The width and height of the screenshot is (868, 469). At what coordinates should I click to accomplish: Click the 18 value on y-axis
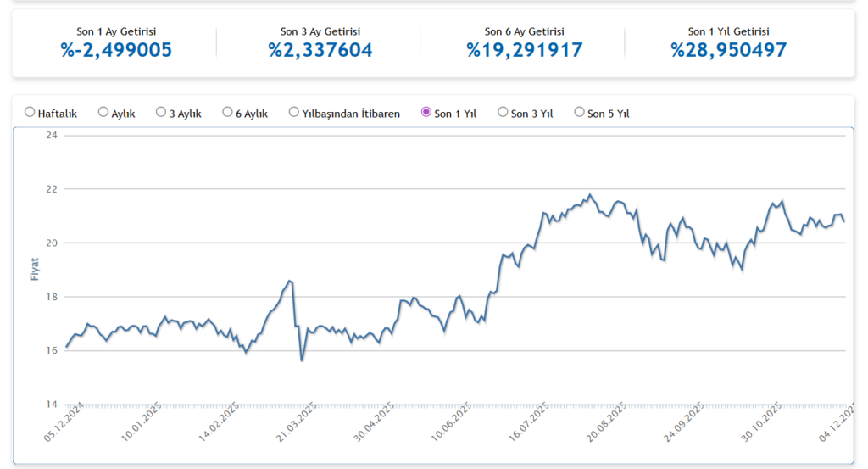pyautogui.click(x=51, y=297)
